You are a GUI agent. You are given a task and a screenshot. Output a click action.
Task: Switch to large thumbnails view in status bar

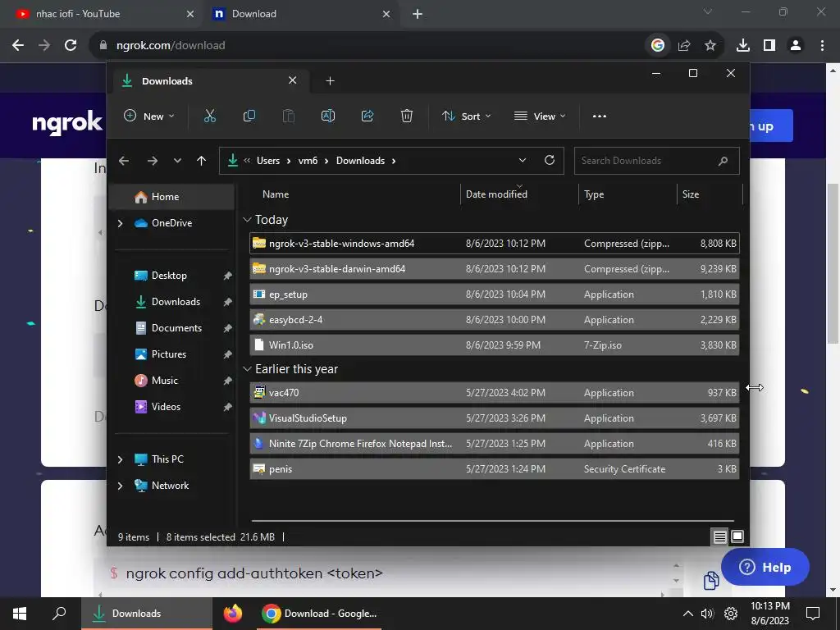(x=737, y=536)
